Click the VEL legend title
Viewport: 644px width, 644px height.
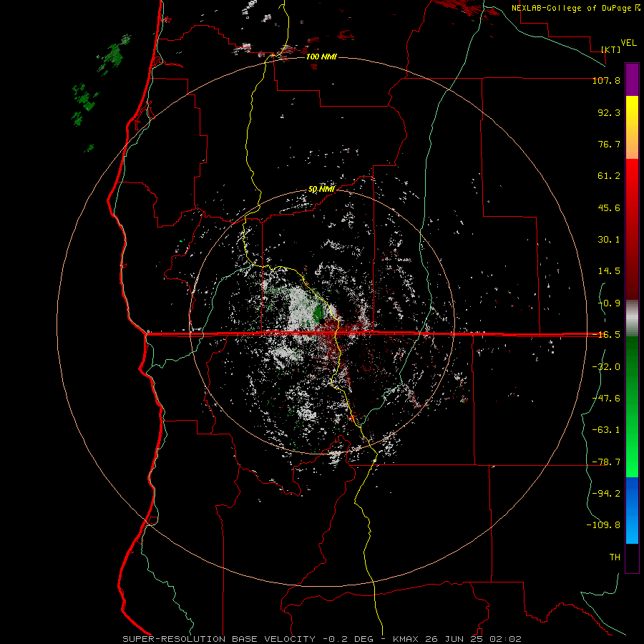628,43
